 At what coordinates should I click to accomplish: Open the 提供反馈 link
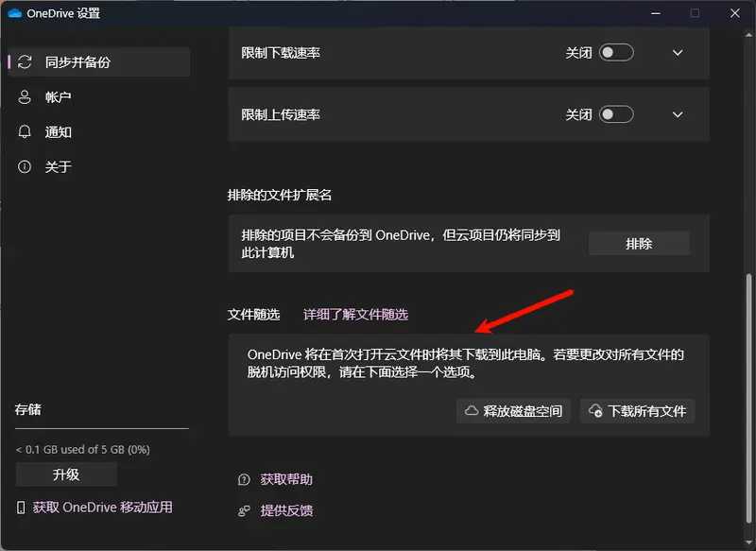tap(286, 510)
